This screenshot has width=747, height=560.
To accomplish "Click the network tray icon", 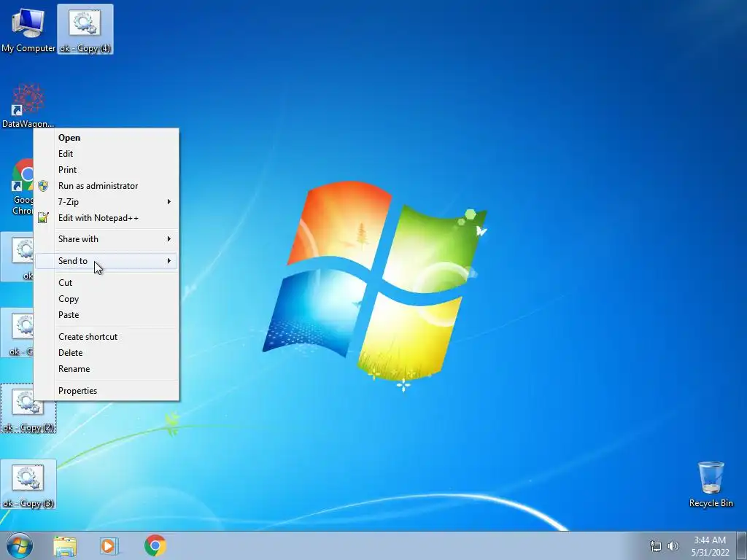I will 656,546.
